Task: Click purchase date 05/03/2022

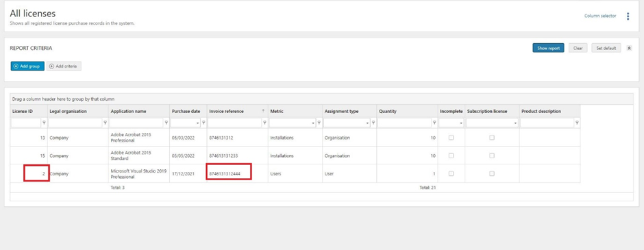Action: pos(183,138)
